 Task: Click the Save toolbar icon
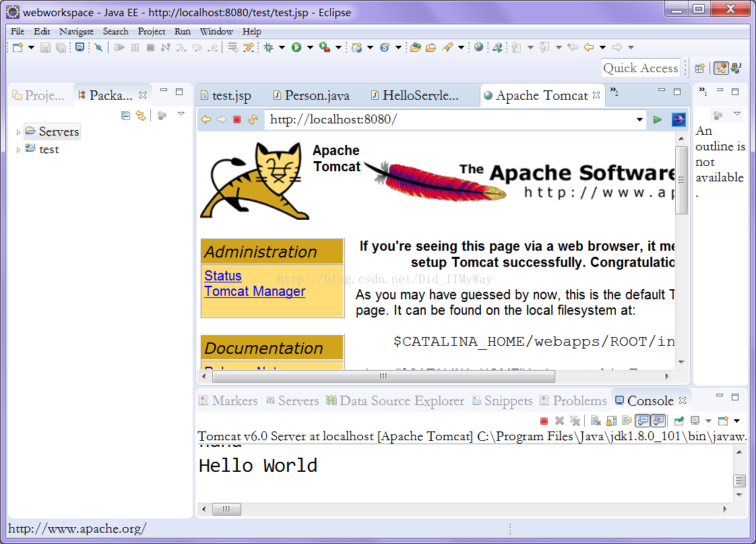[45, 47]
